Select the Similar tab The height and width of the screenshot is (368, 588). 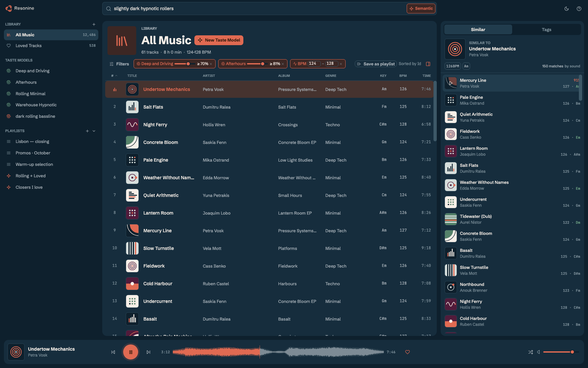pyautogui.click(x=478, y=30)
